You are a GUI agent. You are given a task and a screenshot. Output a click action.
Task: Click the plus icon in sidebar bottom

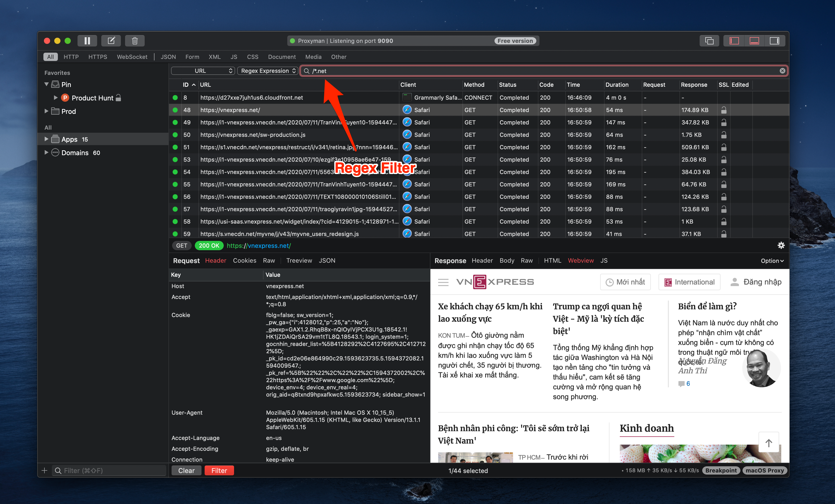pyautogui.click(x=44, y=470)
